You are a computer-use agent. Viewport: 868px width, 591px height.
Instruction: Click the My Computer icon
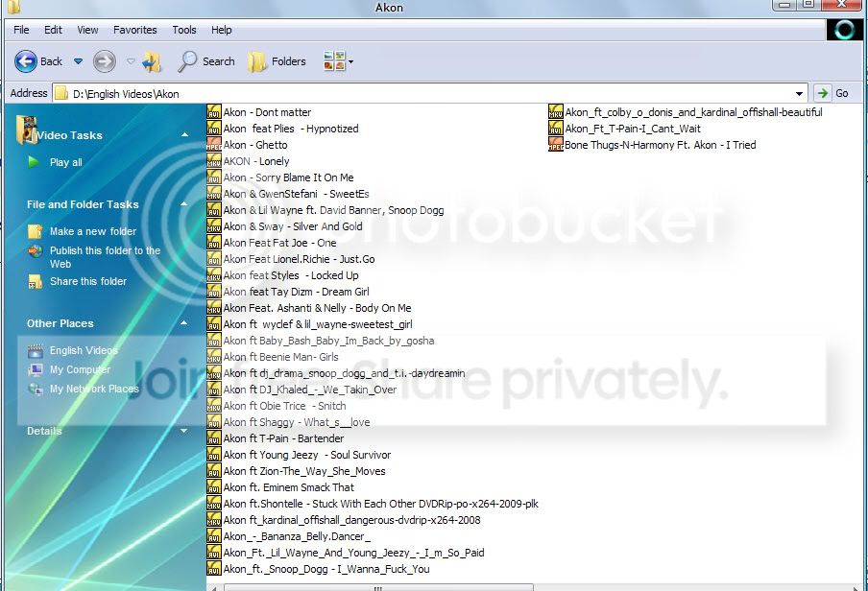(36, 369)
